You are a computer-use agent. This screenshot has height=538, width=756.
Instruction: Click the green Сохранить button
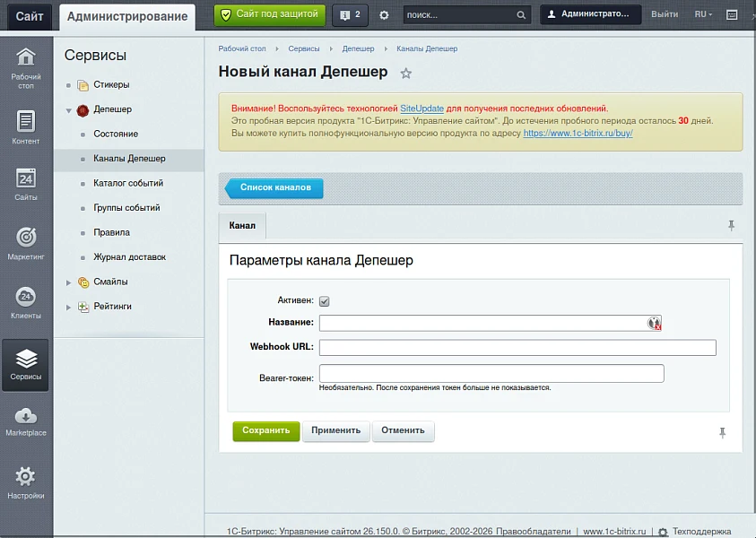(x=265, y=430)
